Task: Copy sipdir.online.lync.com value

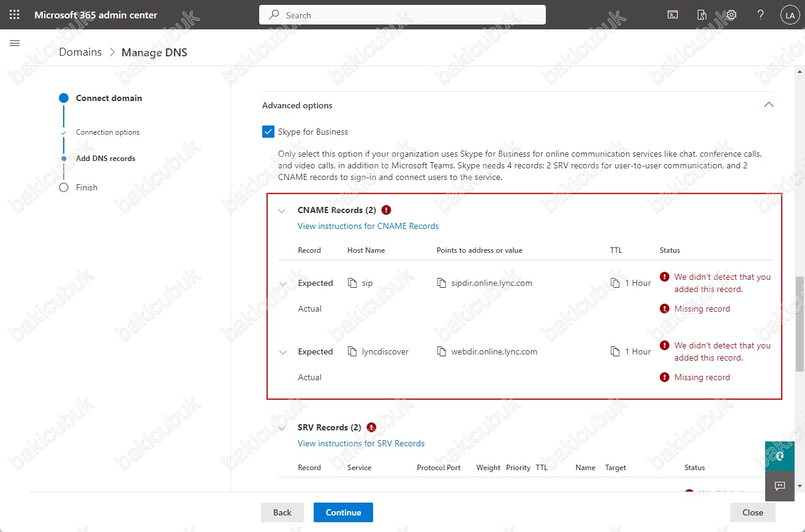Action: coord(442,283)
